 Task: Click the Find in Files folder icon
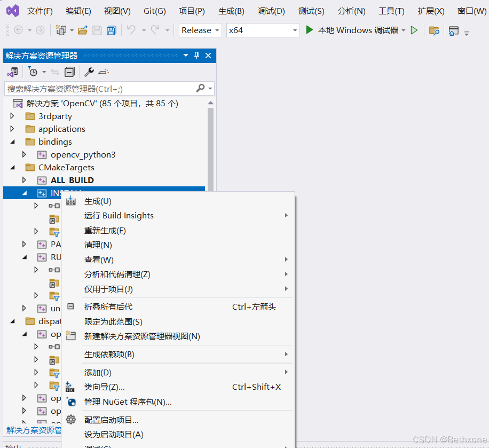pos(434,30)
